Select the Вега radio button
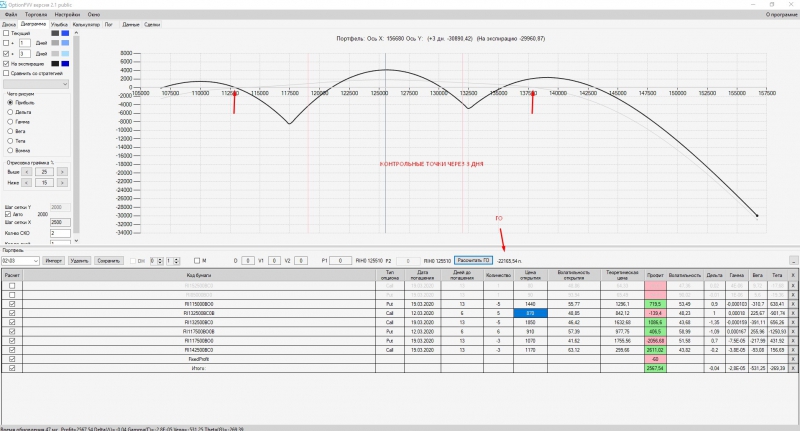 (x=10, y=131)
